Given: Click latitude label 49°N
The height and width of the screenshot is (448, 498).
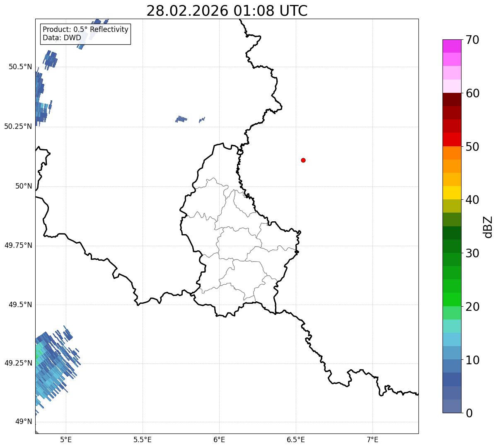Looking at the screenshot, I should click(24, 422).
